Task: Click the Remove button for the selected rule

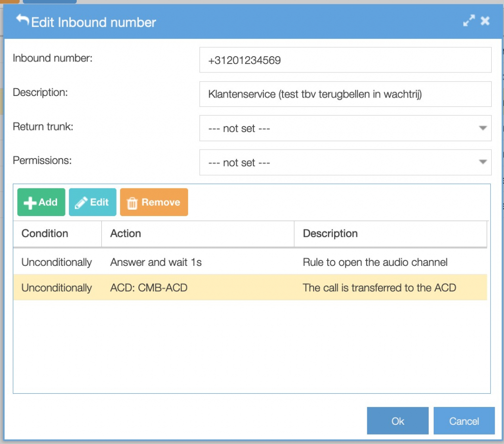Action: [x=154, y=202]
